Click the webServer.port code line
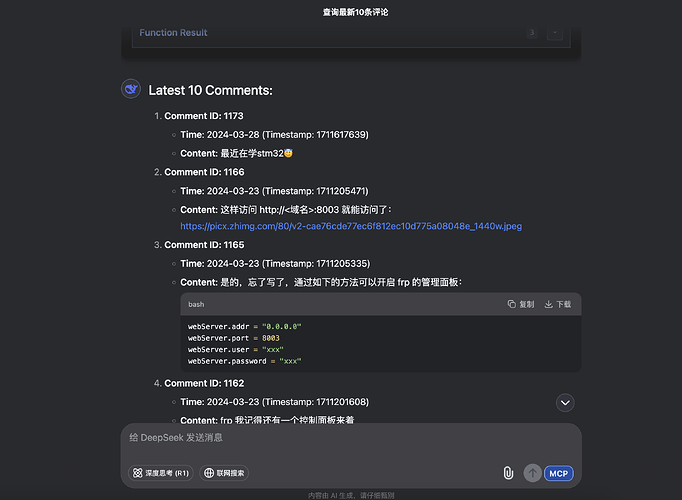This screenshot has width=682, height=500. pos(234,338)
